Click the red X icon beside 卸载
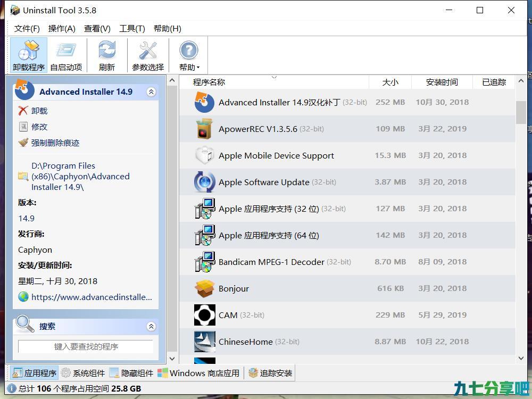 23,111
